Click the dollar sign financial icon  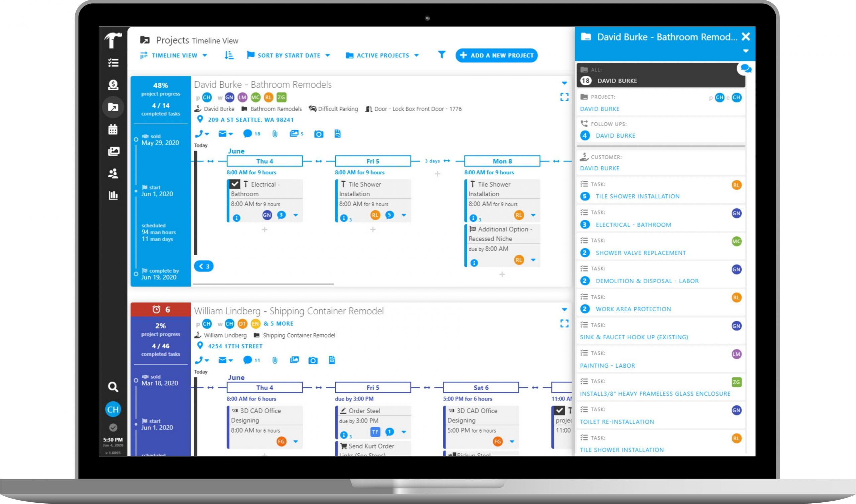[x=112, y=84]
